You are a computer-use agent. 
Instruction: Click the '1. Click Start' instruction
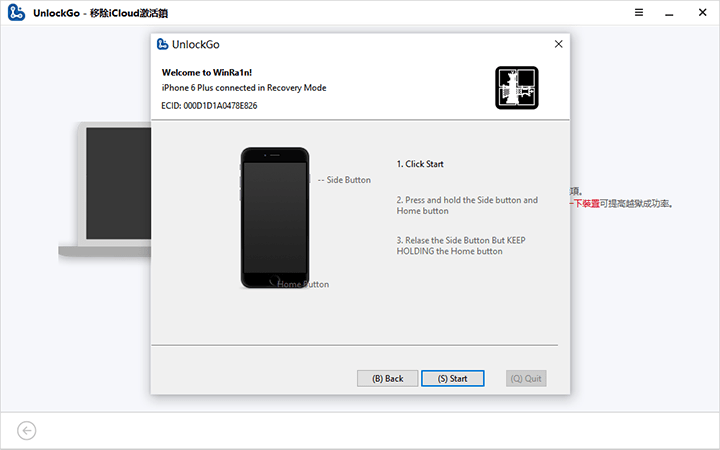420,164
